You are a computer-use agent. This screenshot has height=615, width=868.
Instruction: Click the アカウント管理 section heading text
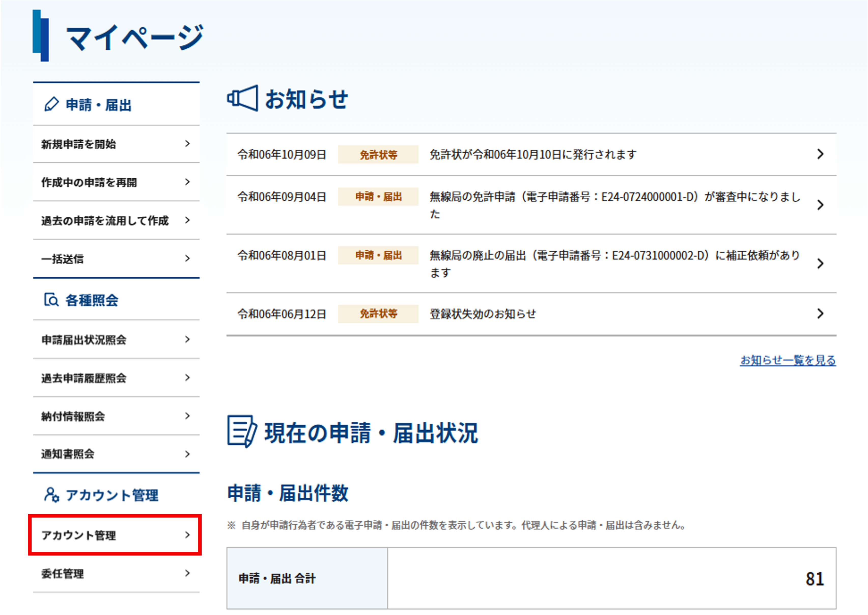coord(112,495)
